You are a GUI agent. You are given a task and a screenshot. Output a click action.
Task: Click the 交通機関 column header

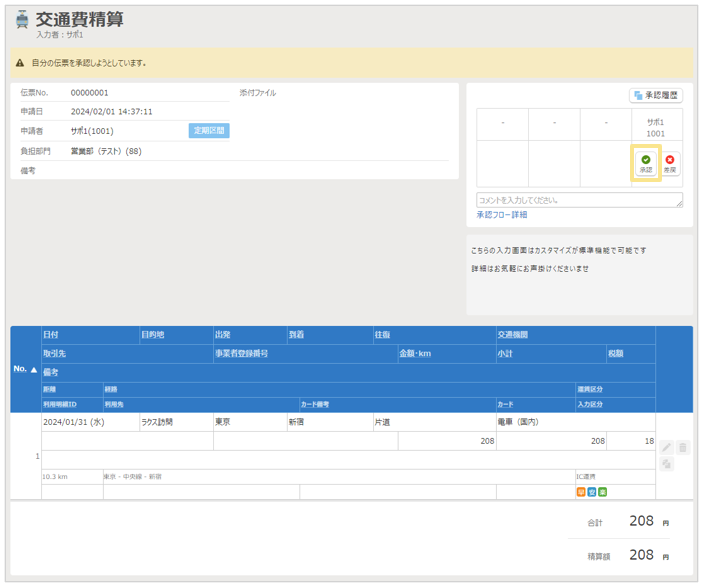pyautogui.click(x=515, y=335)
